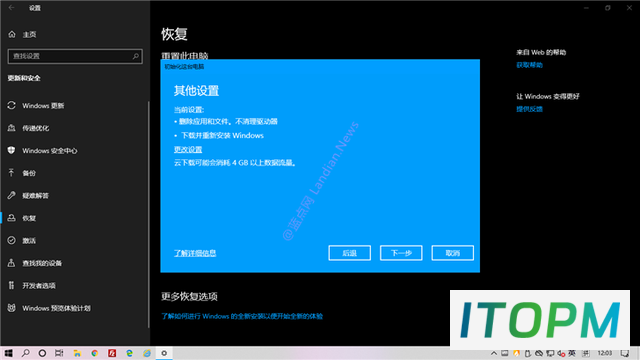Open Windows 更新 in sidebar
The width and height of the screenshot is (640, 360).
[43, 106]
